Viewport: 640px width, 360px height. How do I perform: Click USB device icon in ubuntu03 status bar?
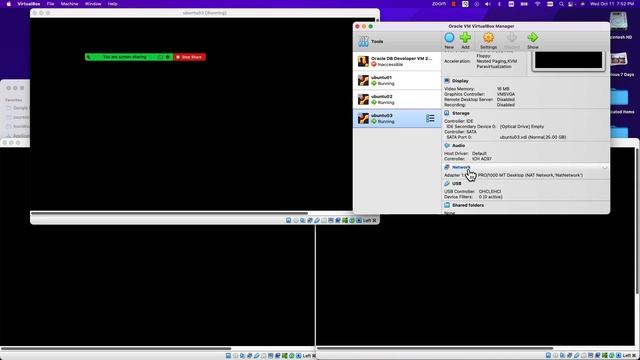click(317, 220)
